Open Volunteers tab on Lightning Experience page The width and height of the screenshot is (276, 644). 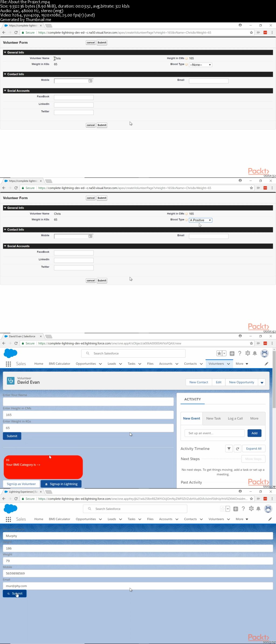(x=216, y=519)
